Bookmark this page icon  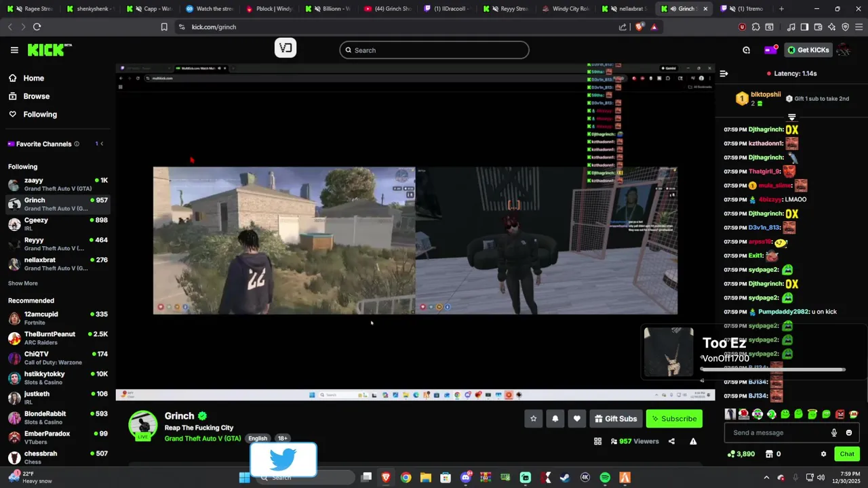[x=164, y=27]
